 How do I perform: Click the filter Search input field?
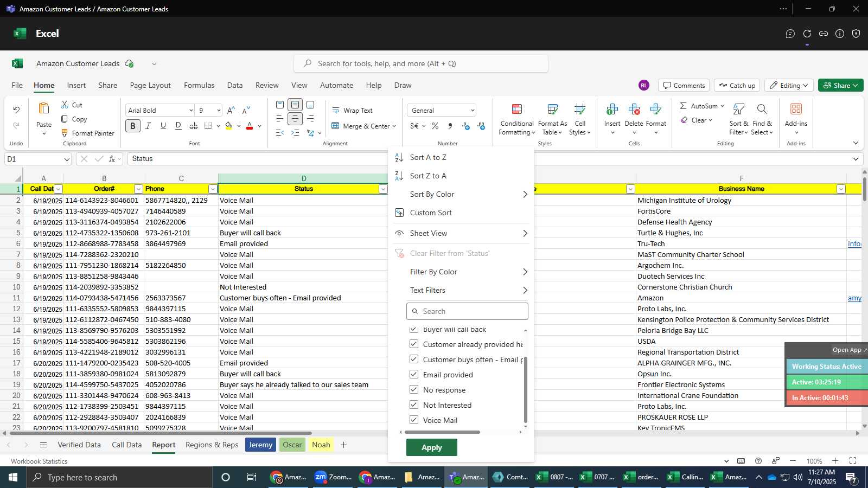(x=467, y=311)
